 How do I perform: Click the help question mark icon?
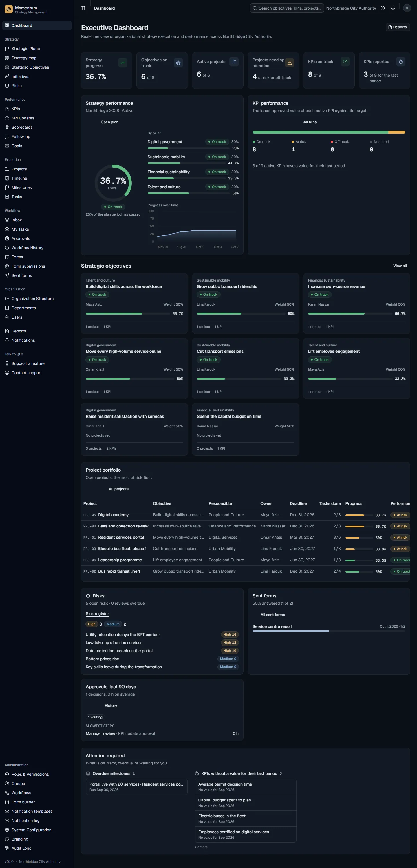(382, 8)
